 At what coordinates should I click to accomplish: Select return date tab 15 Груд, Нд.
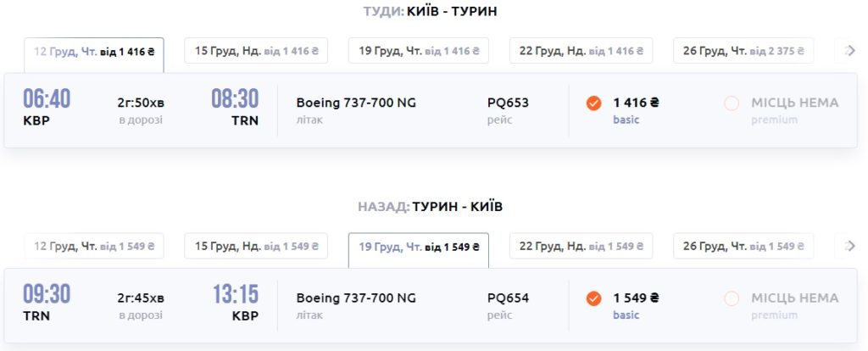pos(255,246)
